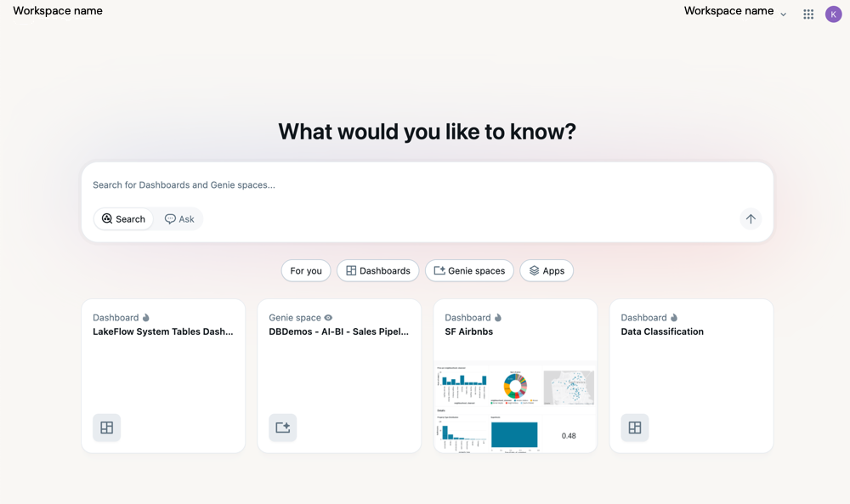The height and width of the screenshot is (504, 850).
Task: Click the chat bubble icon in Ask button
Action: tap(170, 219)
